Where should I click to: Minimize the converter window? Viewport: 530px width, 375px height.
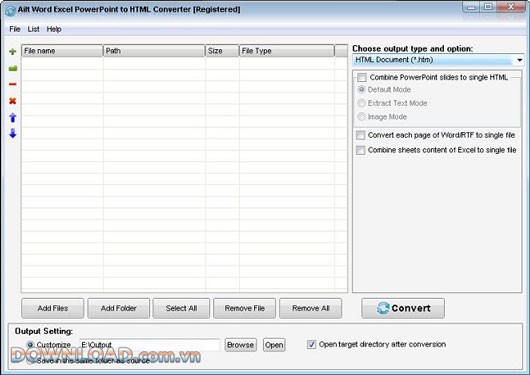click(471, 7)
